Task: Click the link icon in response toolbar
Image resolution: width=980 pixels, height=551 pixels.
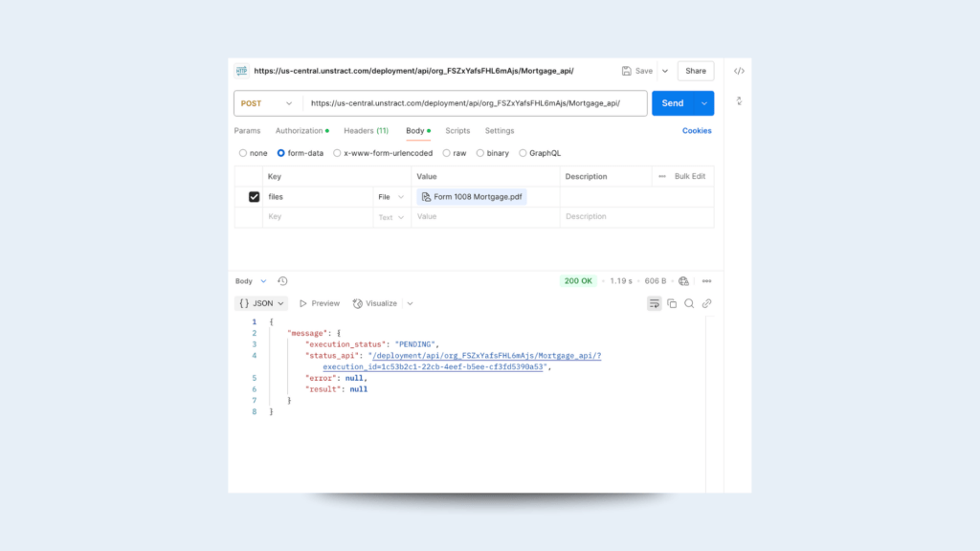Action: (x=706, y=303)
